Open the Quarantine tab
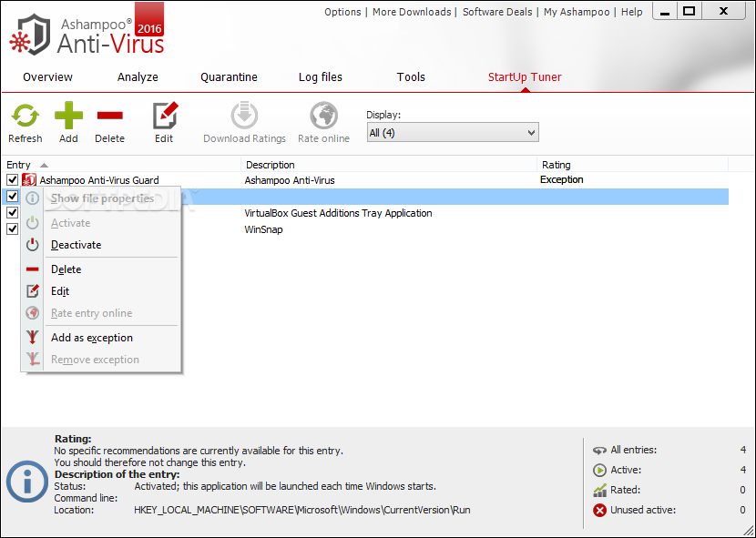This screenshot has width=756, height=538. pyautogui.click(x=229, y=77)
